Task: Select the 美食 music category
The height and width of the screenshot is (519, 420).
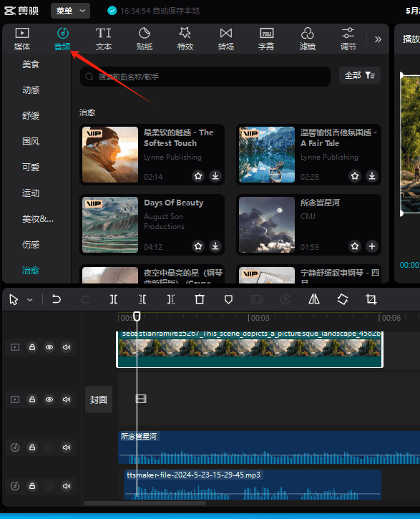Action: tap(31, 64)
